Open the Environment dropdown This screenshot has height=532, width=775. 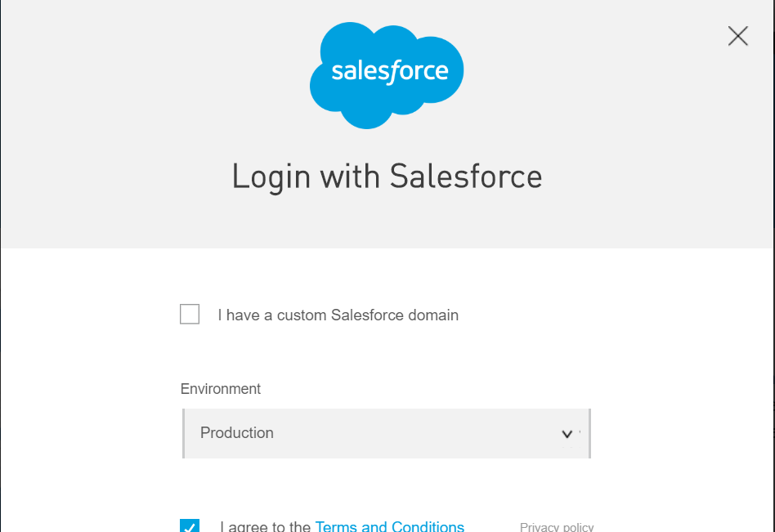pos(386,433)
